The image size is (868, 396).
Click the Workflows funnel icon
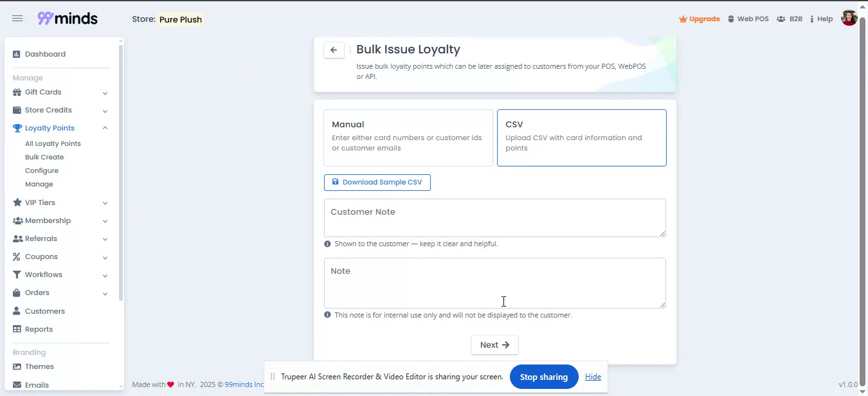pyautogui.click(x=17, y=275)
